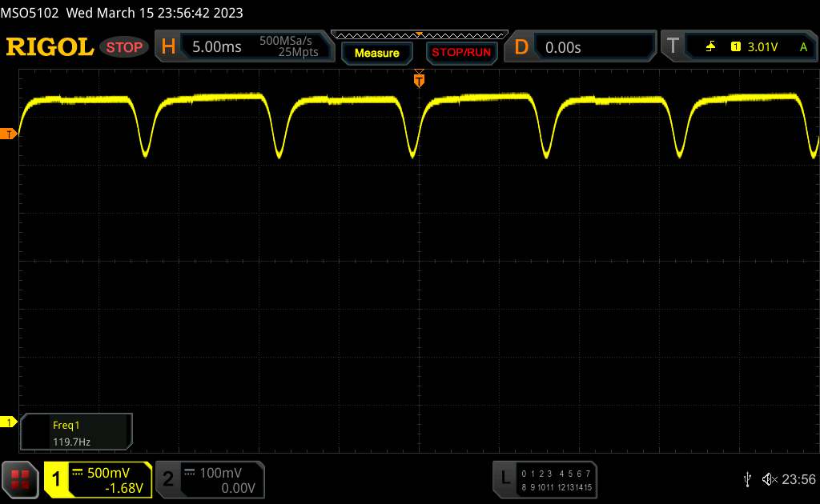Open trigger settings showing 3.01V
Screen dimensions: 820x504
point(740,47)
